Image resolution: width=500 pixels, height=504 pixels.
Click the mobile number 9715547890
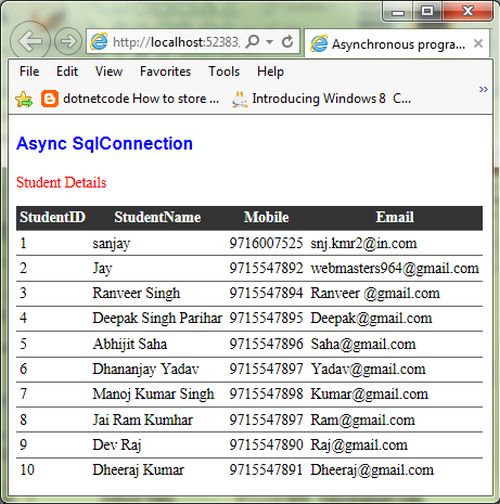pyautogui.click(x=266, y=445)
